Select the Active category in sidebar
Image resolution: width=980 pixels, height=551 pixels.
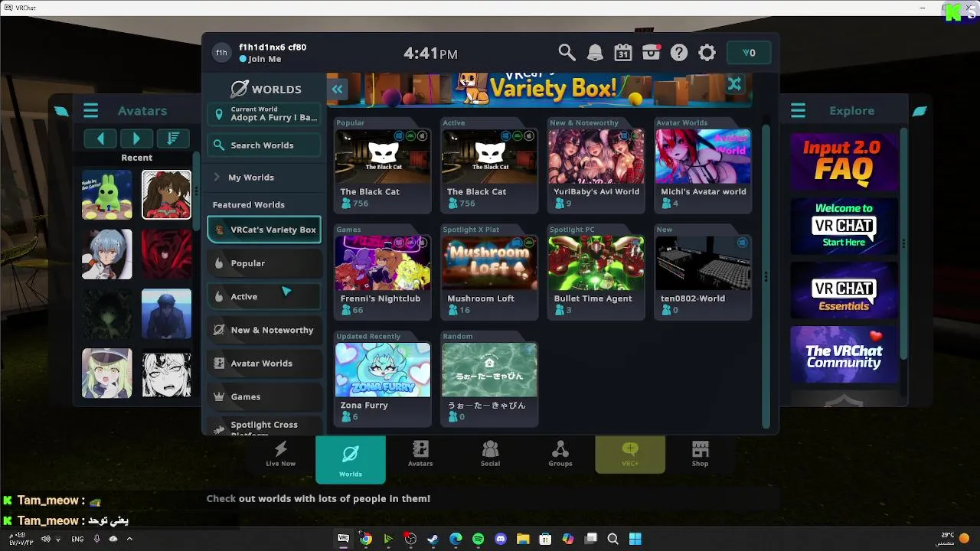[x=264, y=297]
